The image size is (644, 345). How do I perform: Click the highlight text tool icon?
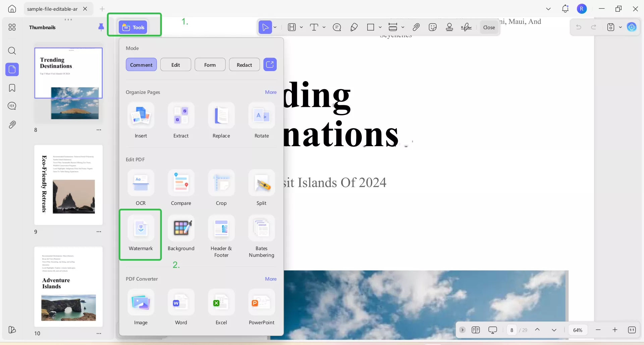[x=292, y=27]
